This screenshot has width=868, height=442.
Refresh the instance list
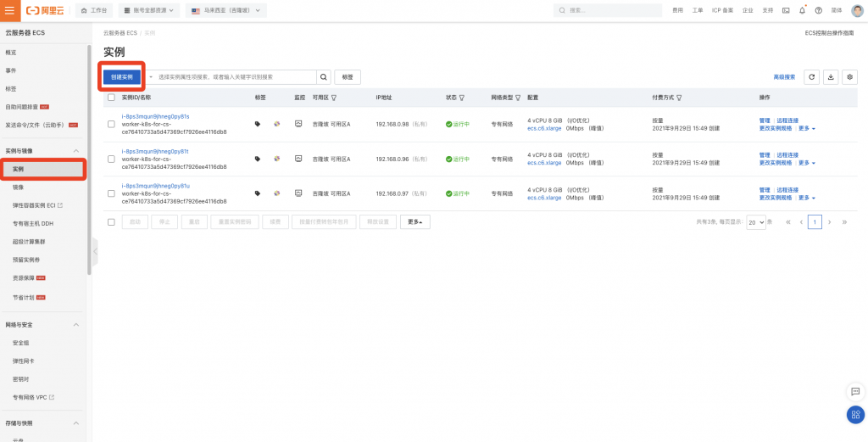(811, 77)
